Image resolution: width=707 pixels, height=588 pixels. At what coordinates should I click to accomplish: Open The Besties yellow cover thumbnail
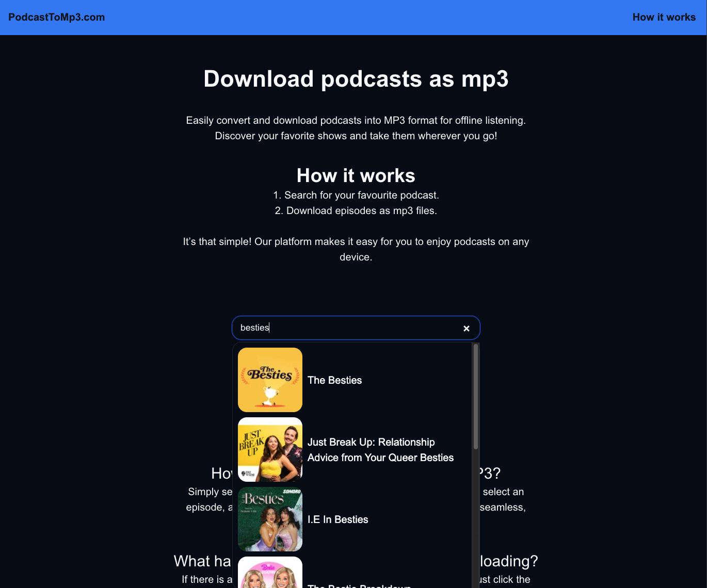click(270, 380)
